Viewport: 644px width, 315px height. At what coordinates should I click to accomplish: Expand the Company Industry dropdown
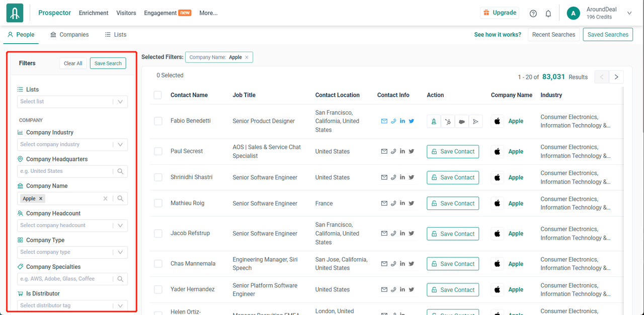(72, 145)
